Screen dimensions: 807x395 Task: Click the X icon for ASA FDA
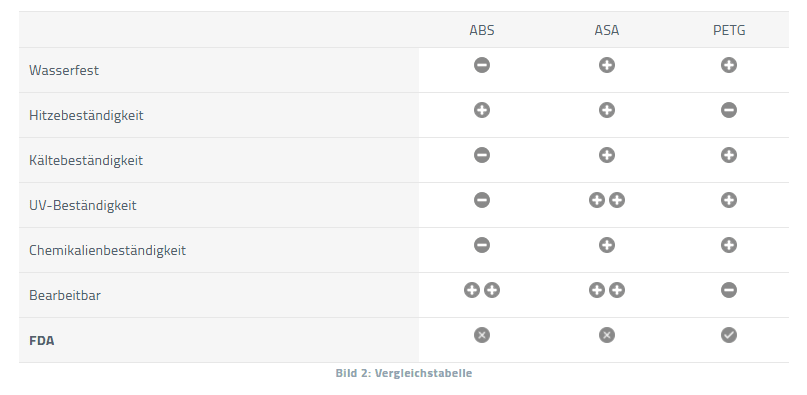(607, 335)
